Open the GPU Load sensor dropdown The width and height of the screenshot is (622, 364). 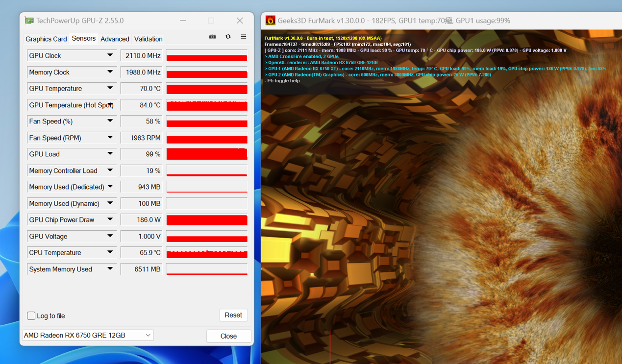click(110, 154)
